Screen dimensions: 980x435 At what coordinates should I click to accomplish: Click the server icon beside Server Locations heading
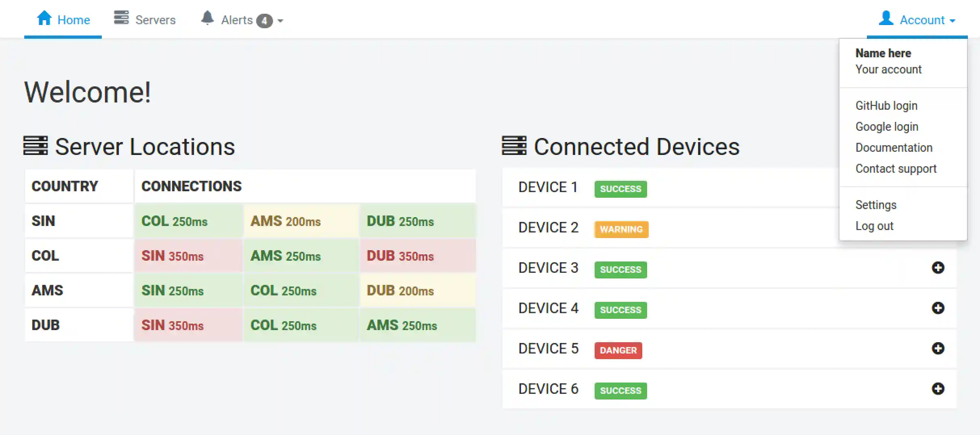pos(36,146)
